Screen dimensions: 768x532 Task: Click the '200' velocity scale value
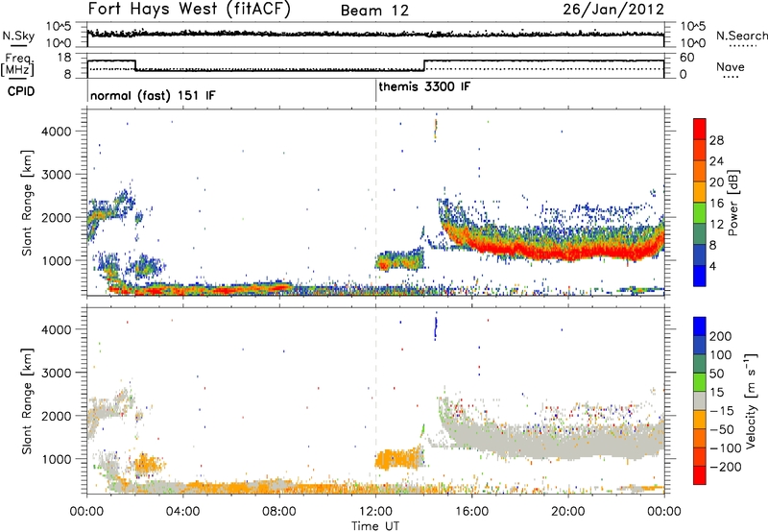click(721, 336)
